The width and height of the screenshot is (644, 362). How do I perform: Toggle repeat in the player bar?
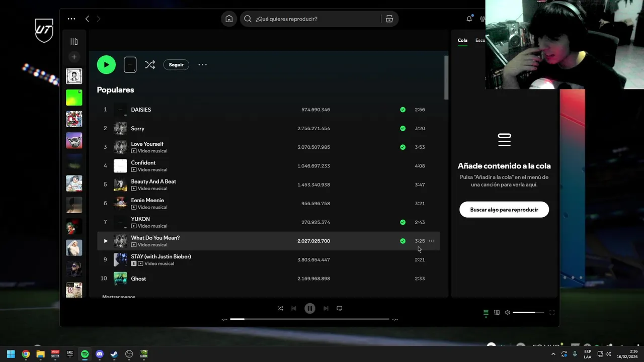point(340,308)
